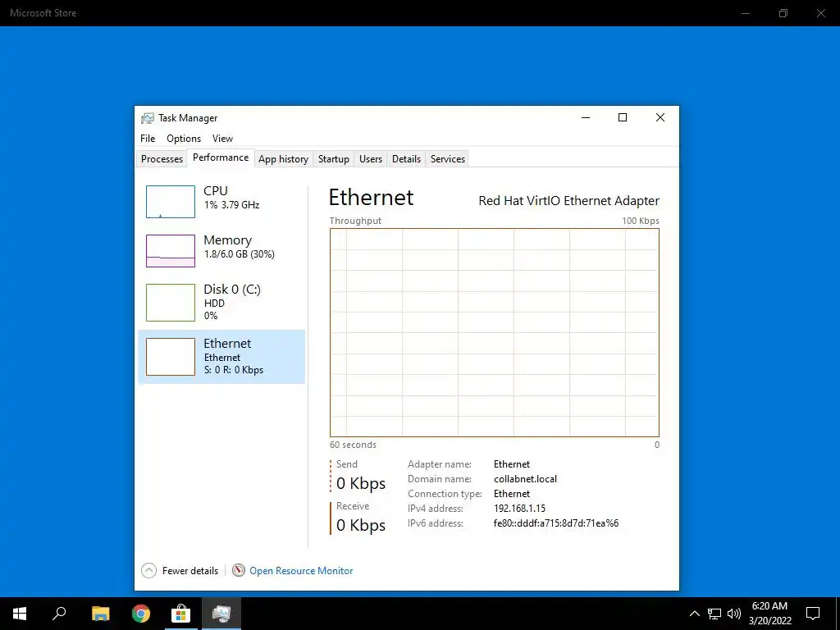The height and width of the screenshot is (630, 840).
Task: Open the volume speaker tray icon
Action: click(733, 614)
